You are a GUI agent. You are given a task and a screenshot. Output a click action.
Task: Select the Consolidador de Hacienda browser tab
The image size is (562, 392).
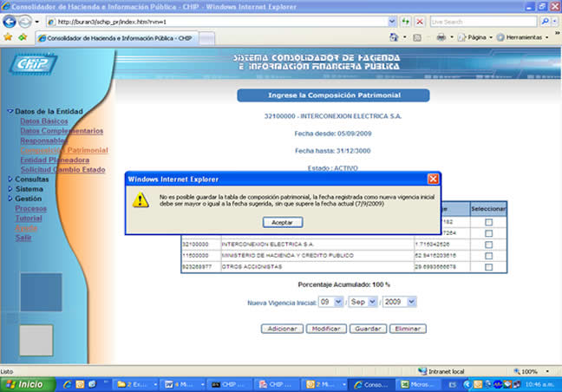tap(116, 38)
